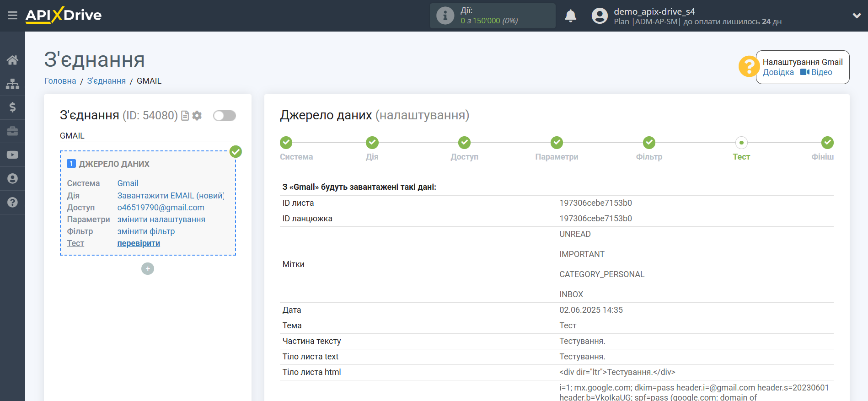Click перевірити test link

pyautogui.click(x=139, y=243)
